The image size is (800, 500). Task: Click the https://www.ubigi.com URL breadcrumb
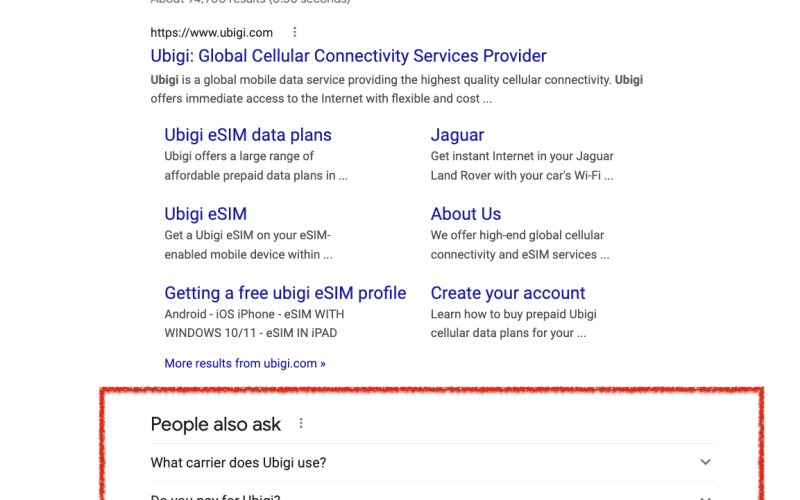point(211,33)
